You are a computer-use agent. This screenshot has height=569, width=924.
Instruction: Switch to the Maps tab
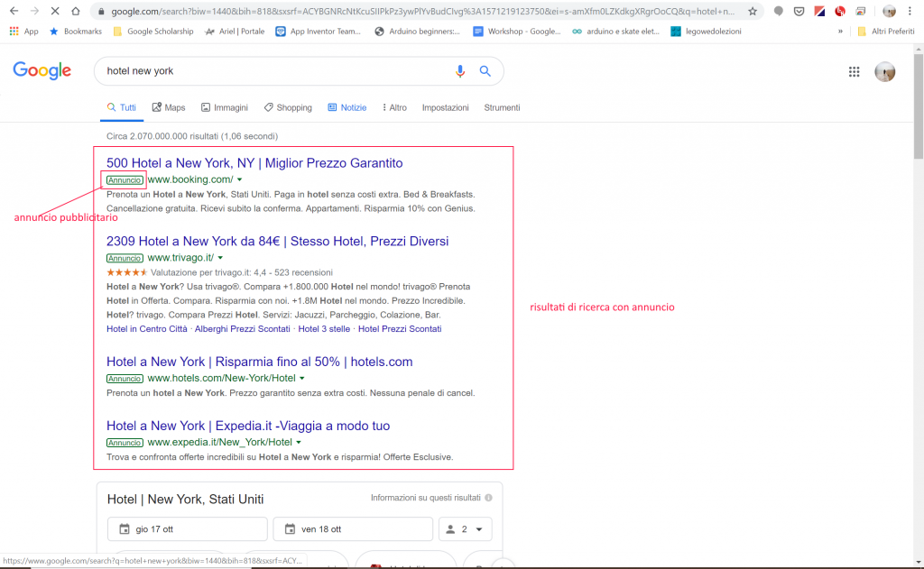[x=169, y=108]
